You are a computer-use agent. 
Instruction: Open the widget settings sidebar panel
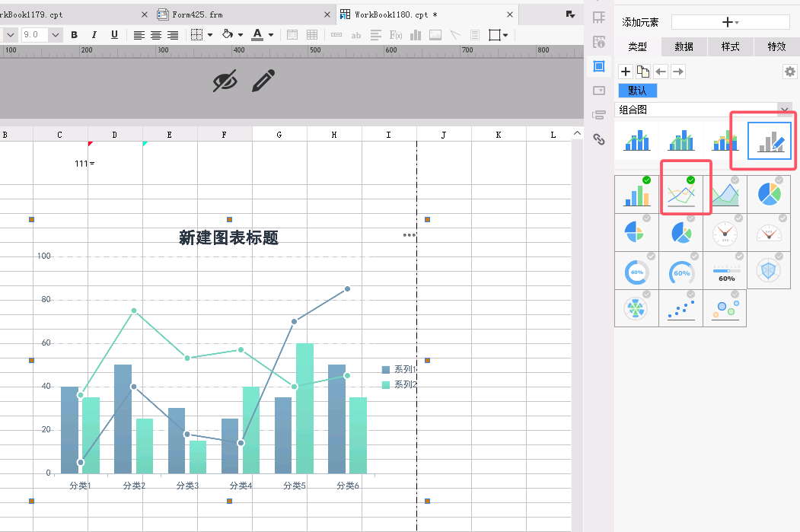599,91
